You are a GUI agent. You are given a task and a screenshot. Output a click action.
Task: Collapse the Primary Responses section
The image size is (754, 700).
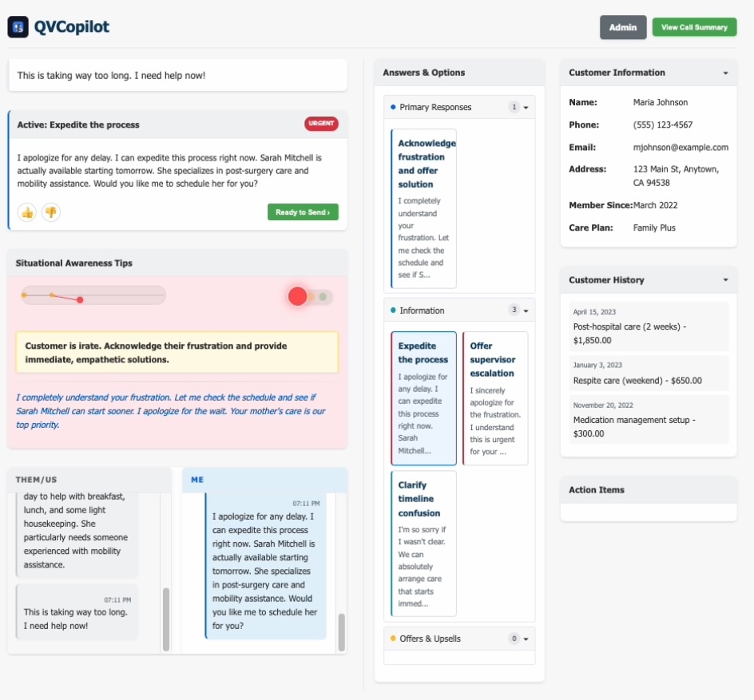pos(526,108)
